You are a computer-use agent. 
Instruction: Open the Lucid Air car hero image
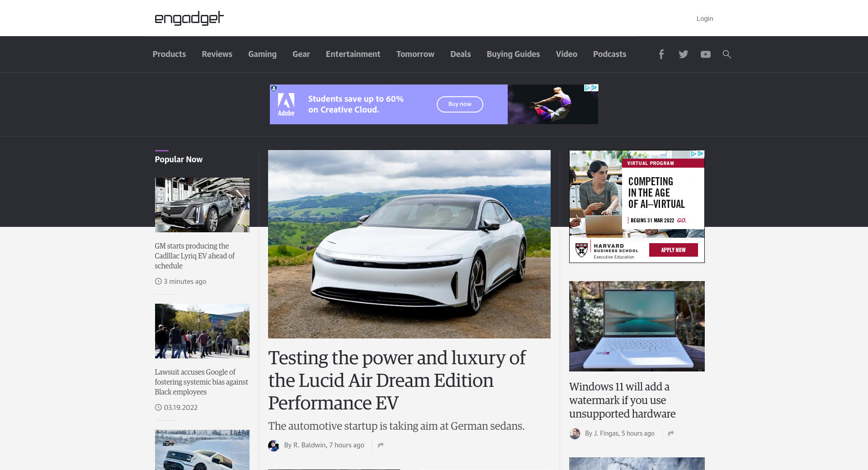(x=409, y=244)
